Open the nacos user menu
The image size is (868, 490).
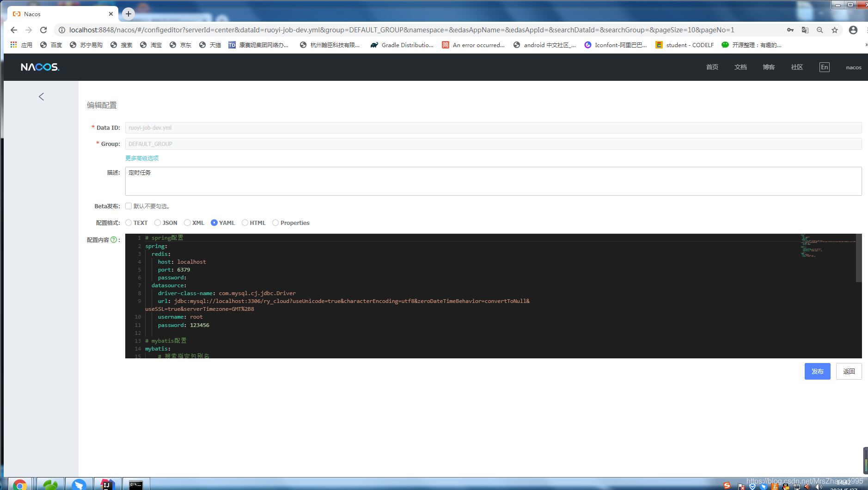click(854, 67)
